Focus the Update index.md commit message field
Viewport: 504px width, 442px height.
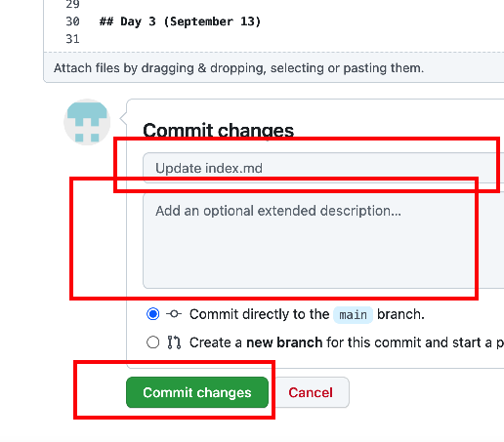pos(323,168)
